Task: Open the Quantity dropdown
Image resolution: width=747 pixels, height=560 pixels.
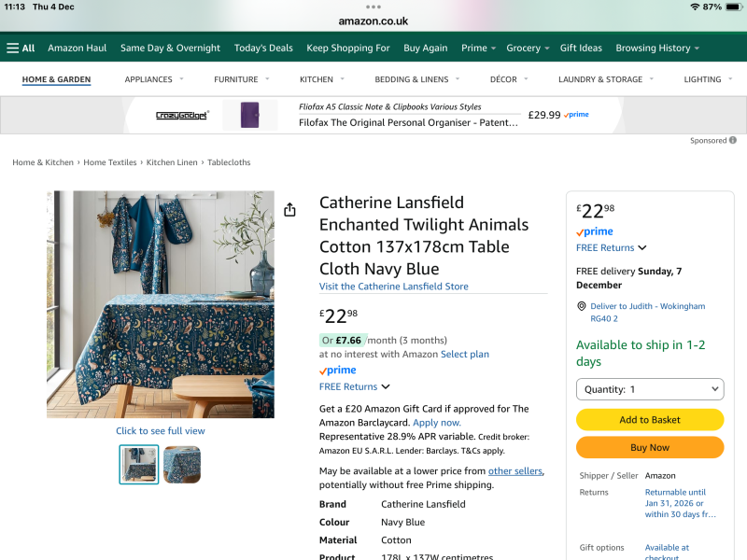Action: (650, 389)
